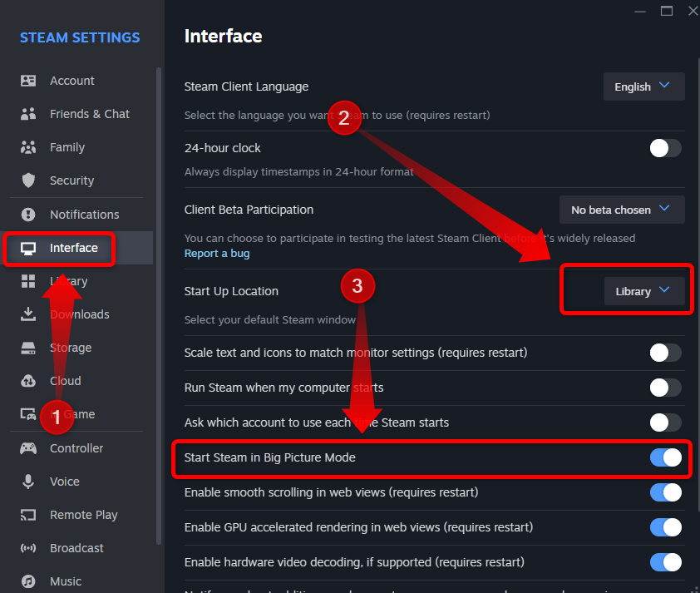Toggle hardware video decoding switch
The width and height of the screenshot is (700, 593).
click(x=665, y=562)
